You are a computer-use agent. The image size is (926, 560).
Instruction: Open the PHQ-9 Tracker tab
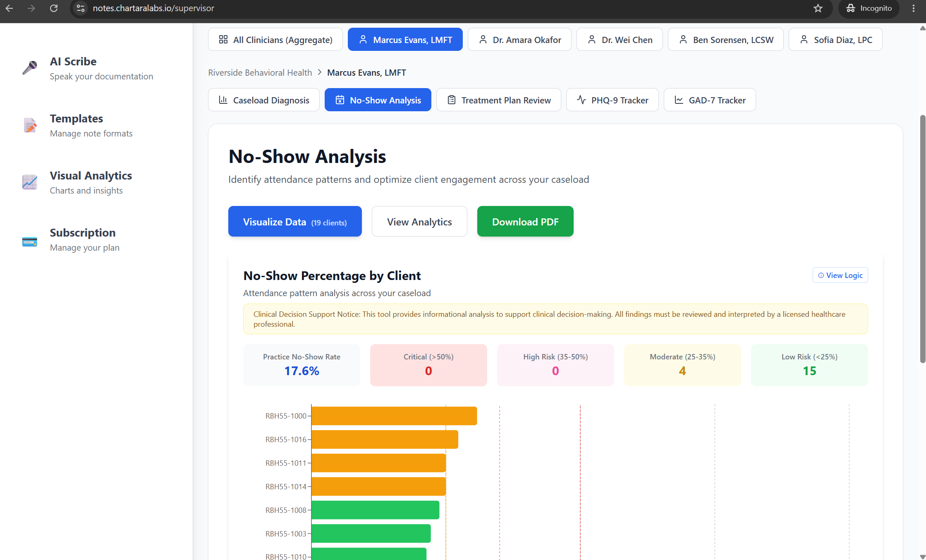coord(613,100)
